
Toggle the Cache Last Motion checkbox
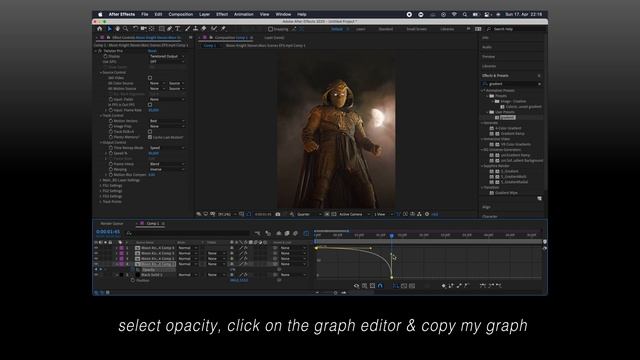tap(150, 137)
